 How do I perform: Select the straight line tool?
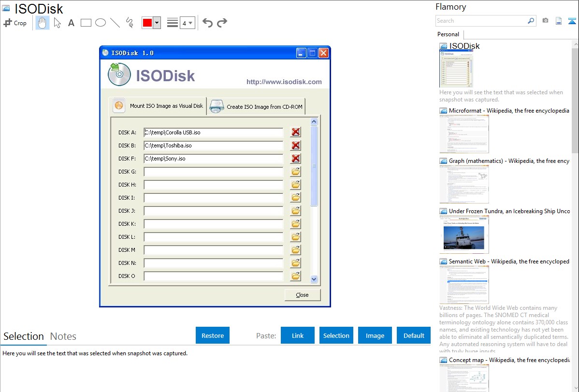point(115,23)
